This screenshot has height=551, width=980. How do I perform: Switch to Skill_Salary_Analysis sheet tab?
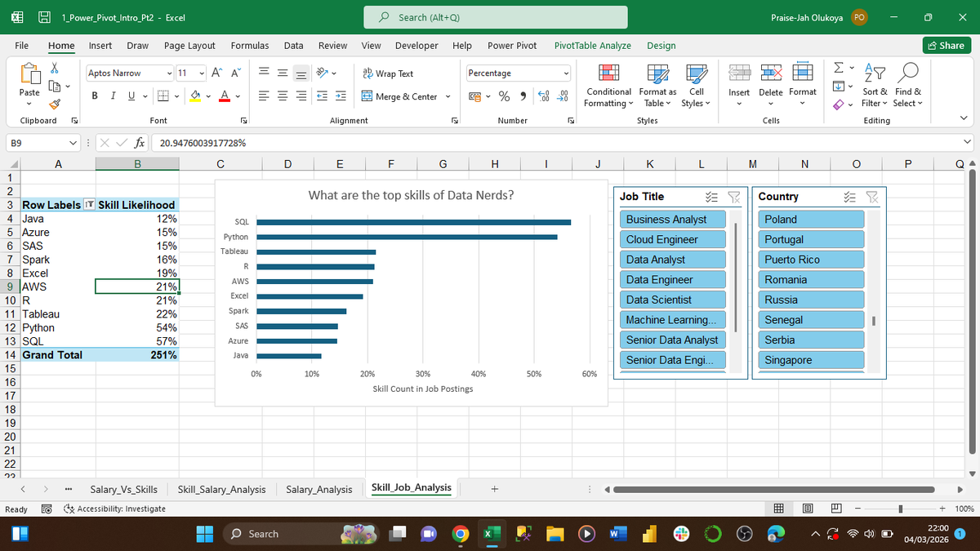(221, 490)
